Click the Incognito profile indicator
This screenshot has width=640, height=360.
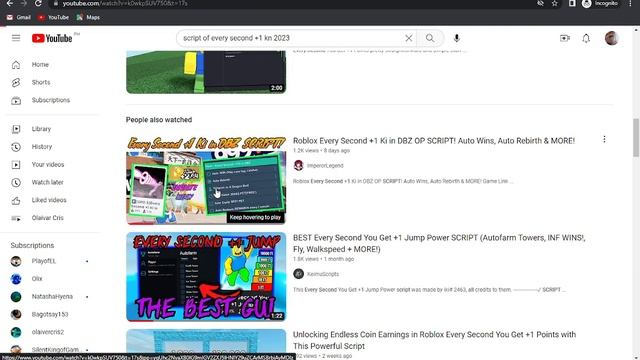tap(600, 3)
